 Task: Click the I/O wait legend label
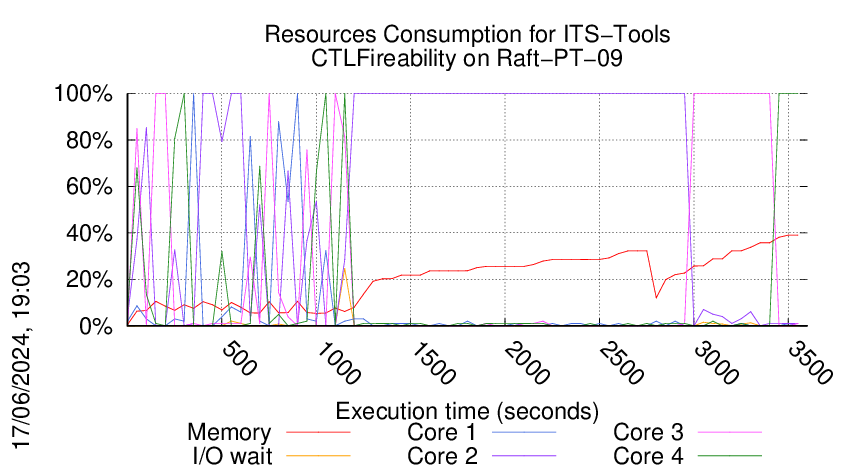pyautogui.click(x=233, y=456)
